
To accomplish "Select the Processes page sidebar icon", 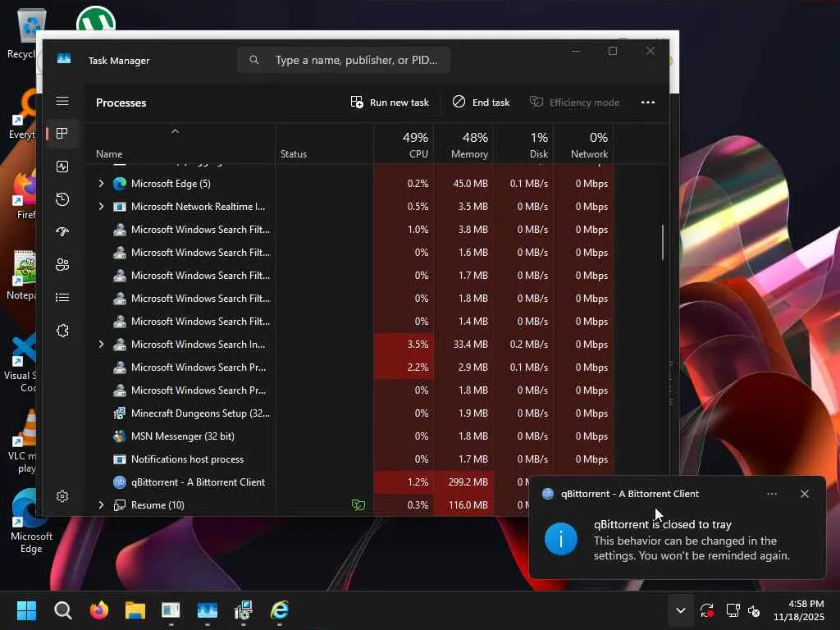I will (62, 134).
